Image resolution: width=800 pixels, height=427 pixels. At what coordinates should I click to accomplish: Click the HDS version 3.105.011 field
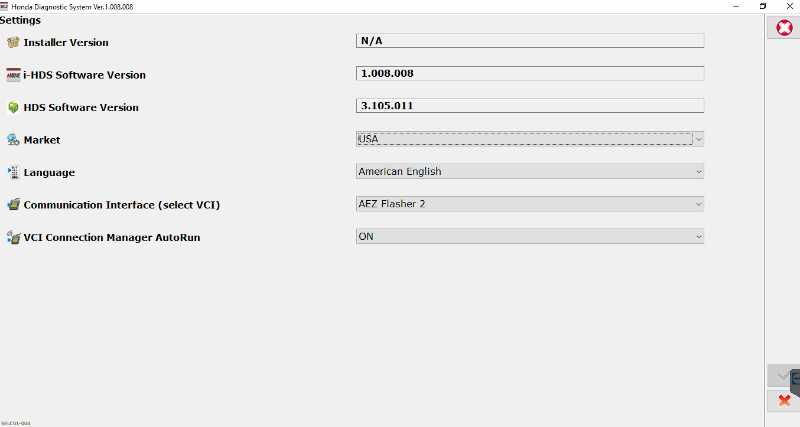530,106
